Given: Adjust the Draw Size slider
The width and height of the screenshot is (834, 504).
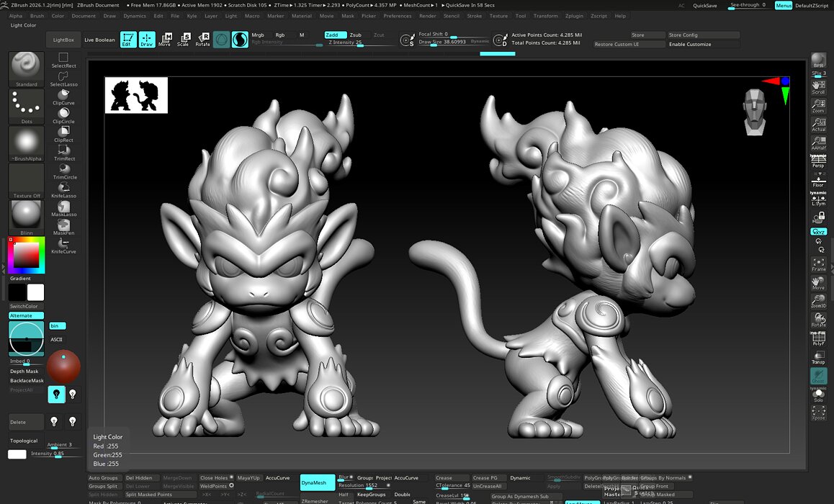Looking at the screenshot, I should 454,42.
